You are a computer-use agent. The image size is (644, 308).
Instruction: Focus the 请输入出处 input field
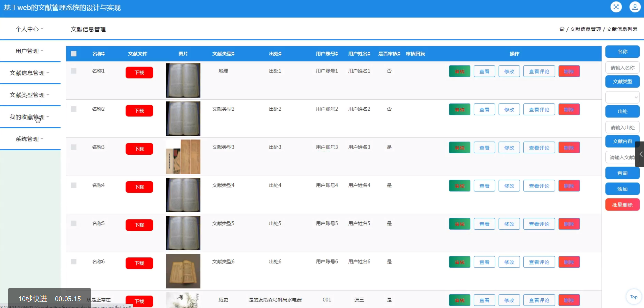[x=622, y=127]
